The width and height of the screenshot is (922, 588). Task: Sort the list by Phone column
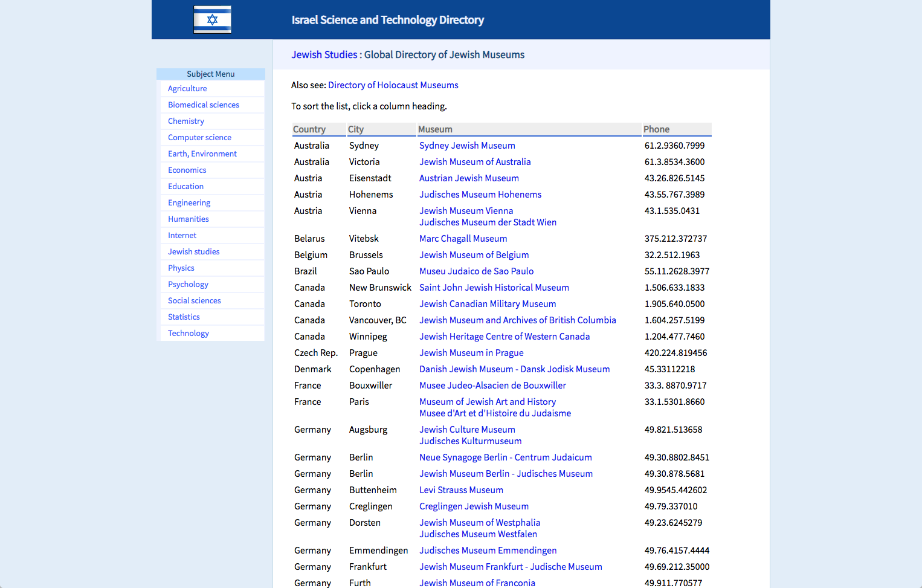(677, 129)
